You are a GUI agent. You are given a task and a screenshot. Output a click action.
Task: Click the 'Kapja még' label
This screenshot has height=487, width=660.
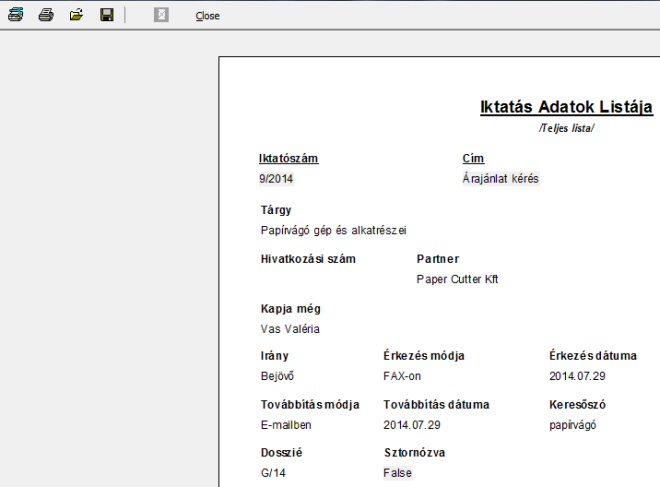pos(290,309)
